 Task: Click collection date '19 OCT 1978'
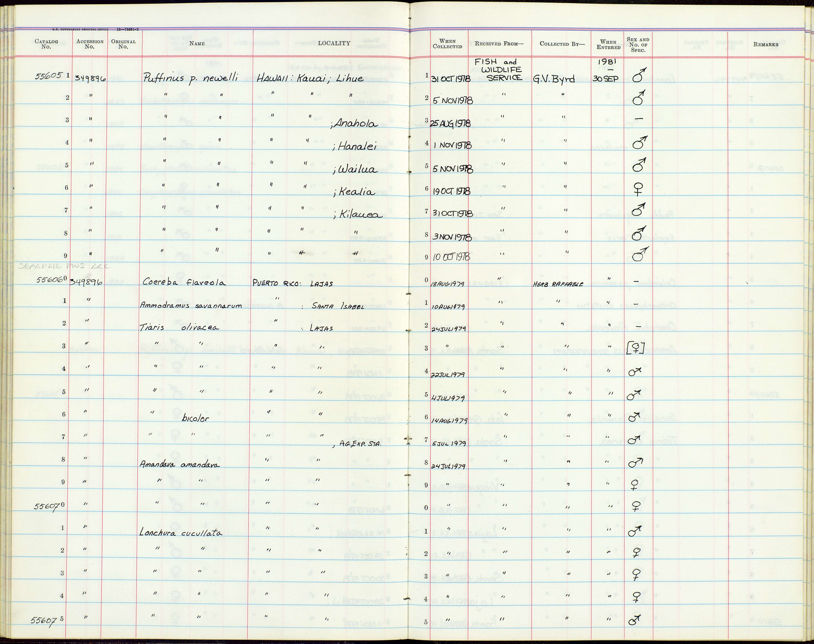[x=451, y=191]
